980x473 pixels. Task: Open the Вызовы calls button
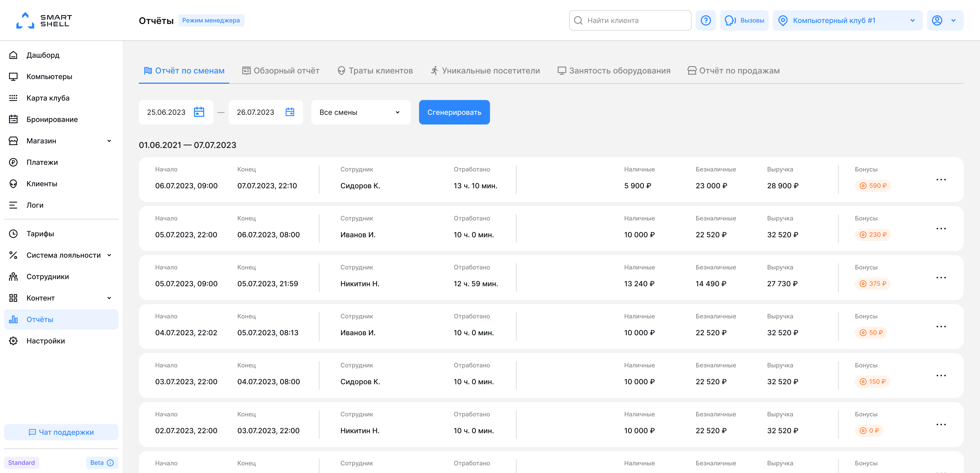(744, 21)
